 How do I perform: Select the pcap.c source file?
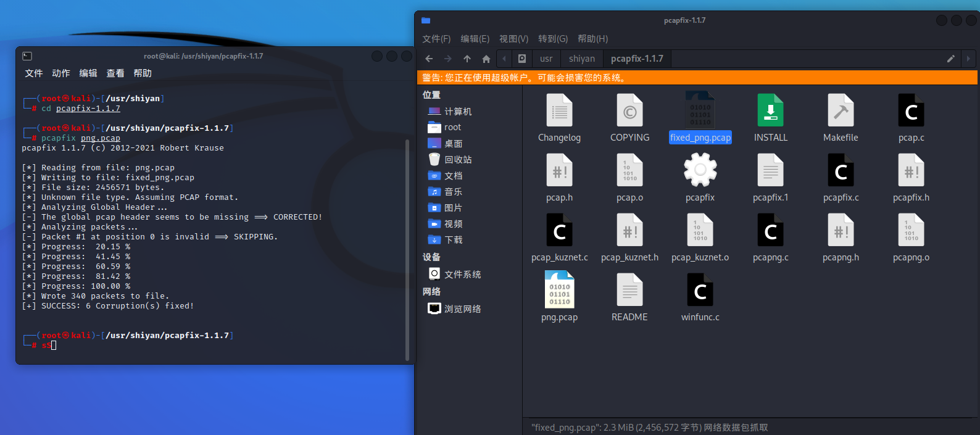911,111
